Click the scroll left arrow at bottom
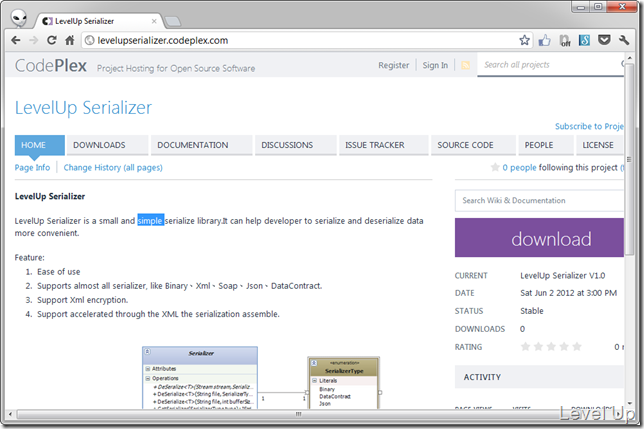Image resolution: width=644 pixels, height=429 pixels. [x=10, y=414]
